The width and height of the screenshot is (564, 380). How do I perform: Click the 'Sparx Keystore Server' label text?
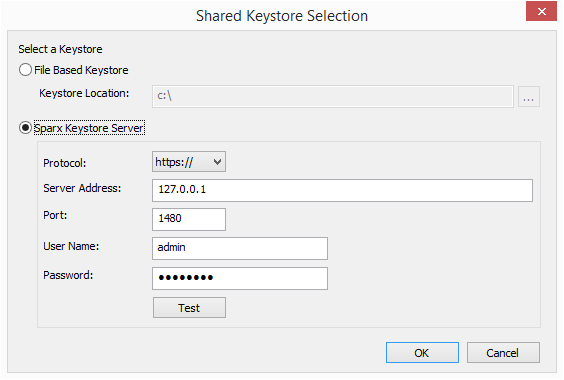click(x=89, y=128)
